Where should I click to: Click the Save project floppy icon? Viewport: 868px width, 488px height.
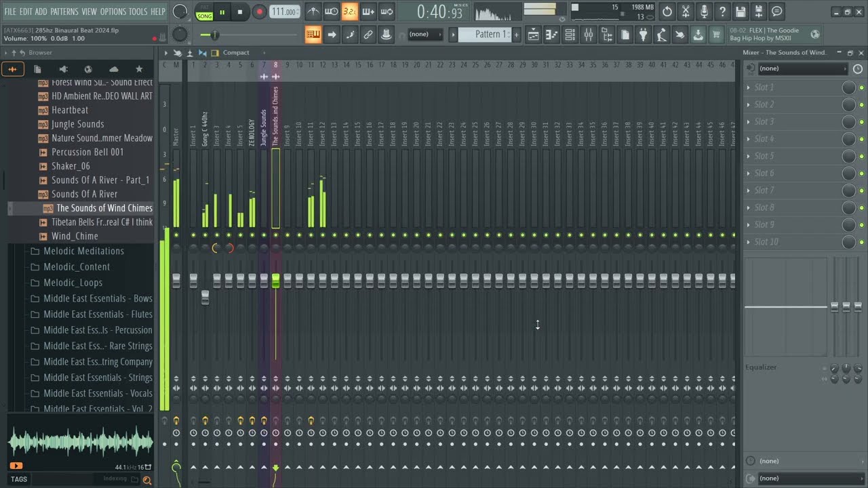click(741, 12)
